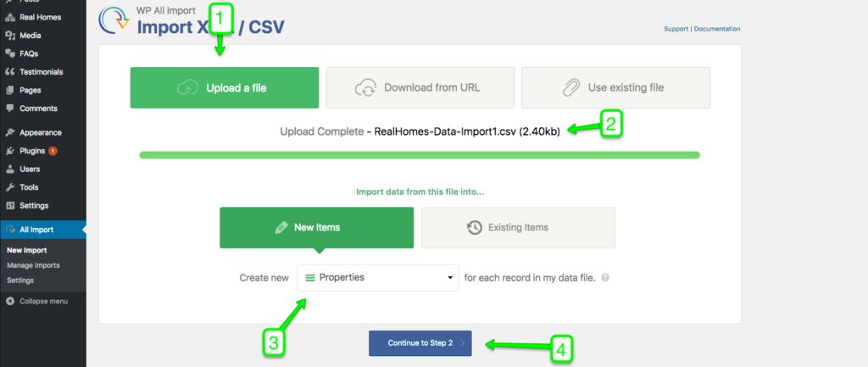Click the Testimonials quote icon
The image size is (868, 367).
[10, 72]
